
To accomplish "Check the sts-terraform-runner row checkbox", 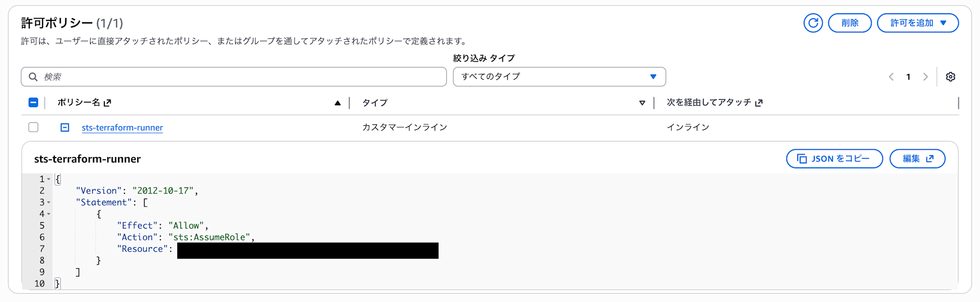I will (33, 127).
